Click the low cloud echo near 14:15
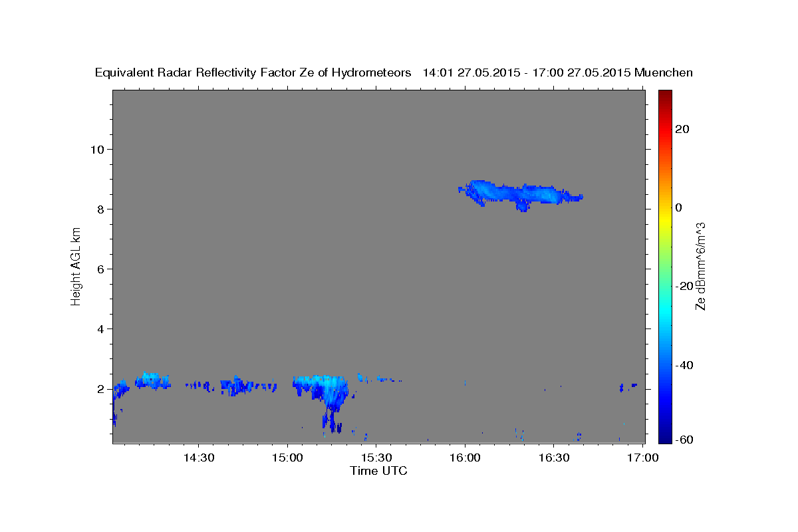This screenshot has width=798, height=532. coord(153,381)
